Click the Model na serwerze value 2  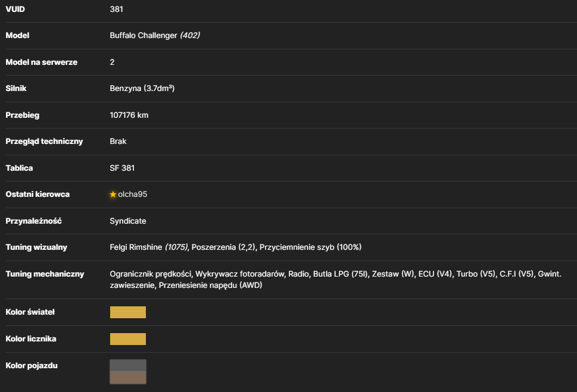pyautogui.click(x=112, y=62)
